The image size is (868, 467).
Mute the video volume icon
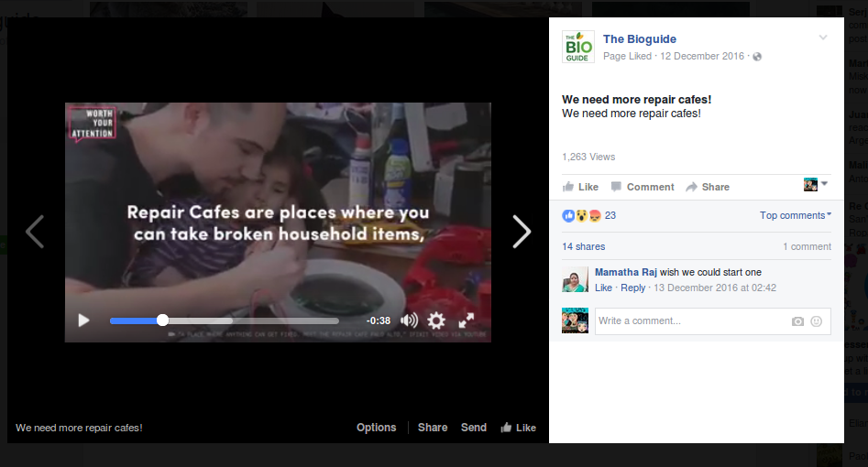(x=409, y=320)
